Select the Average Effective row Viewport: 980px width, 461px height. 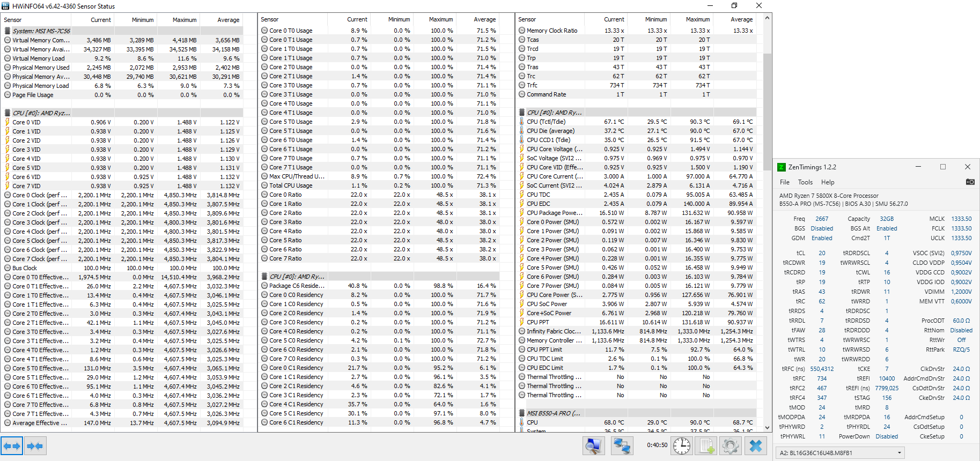(123, 423)
